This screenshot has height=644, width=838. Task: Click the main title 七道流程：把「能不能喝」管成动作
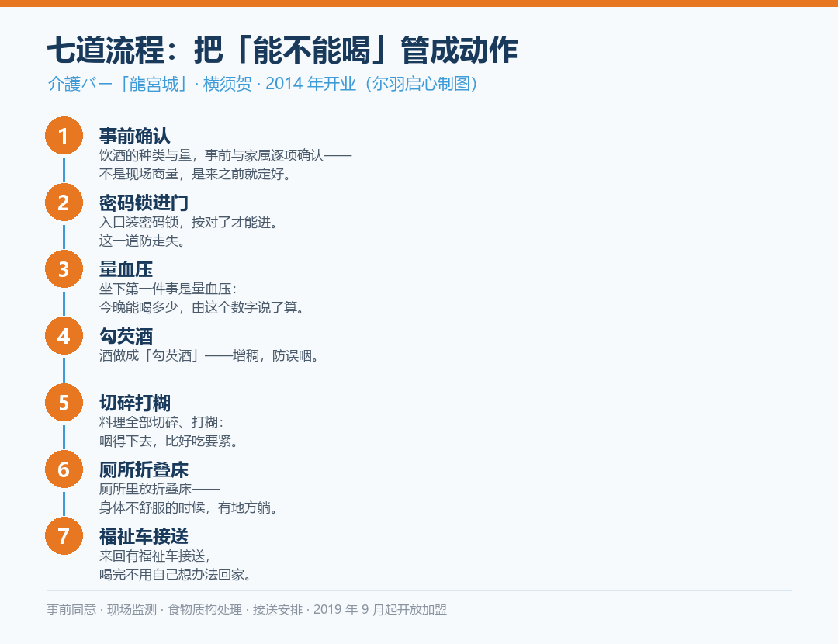(x=282, y=50)
